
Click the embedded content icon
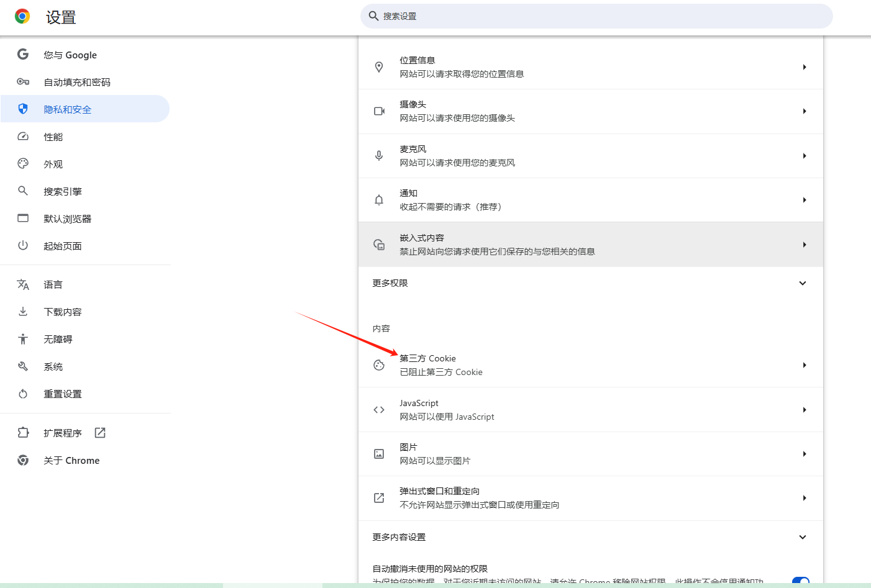click(379, 245)
